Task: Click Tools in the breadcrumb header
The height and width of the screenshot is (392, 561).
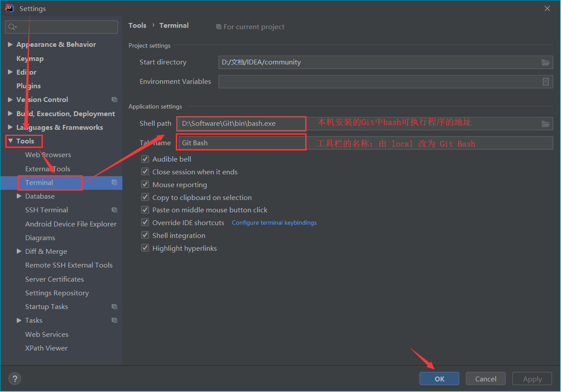Action: (x=137, y=25)
